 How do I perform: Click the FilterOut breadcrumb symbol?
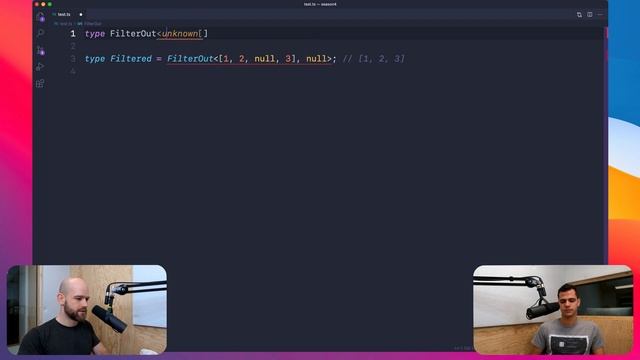(x=90, y=24)
